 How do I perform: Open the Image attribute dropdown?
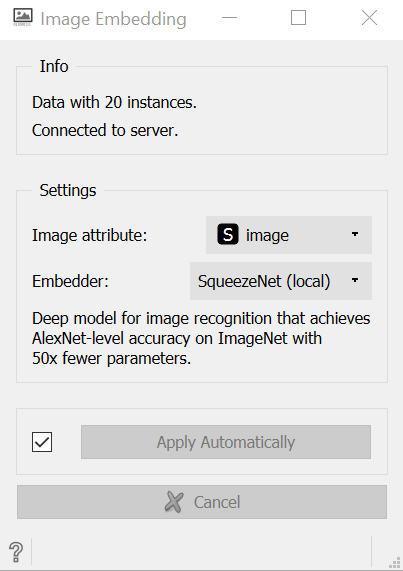(289, 235)
